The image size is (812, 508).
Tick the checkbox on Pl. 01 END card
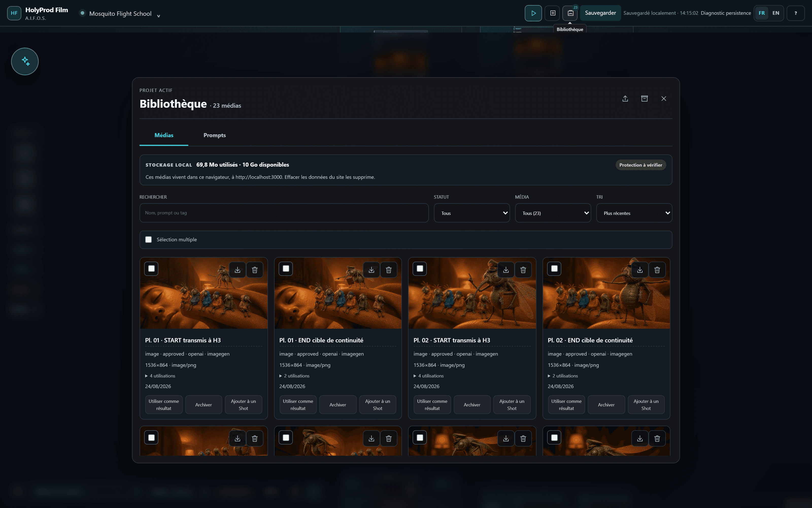coord(286,269)
